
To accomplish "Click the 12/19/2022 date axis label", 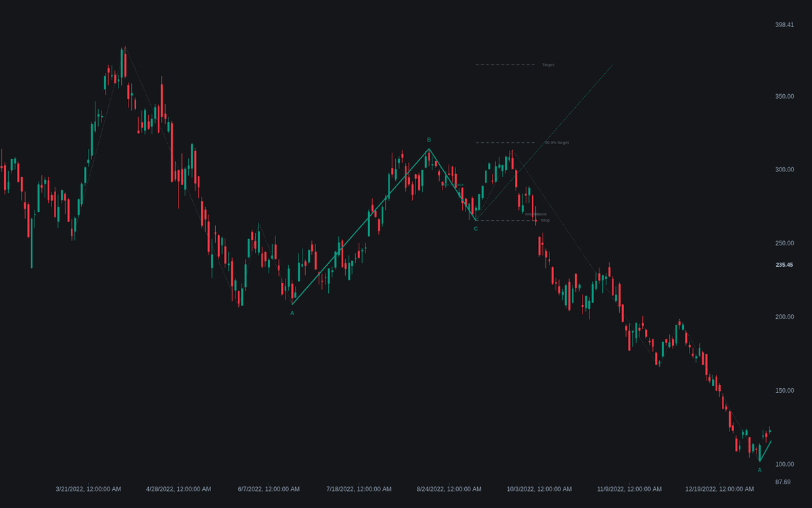I will tap(719, 489).
